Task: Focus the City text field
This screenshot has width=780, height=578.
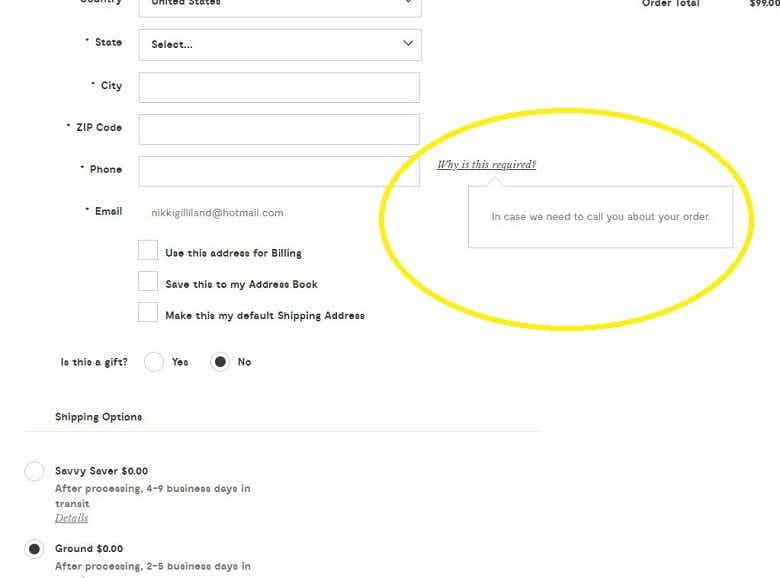Action: (279, 87)
